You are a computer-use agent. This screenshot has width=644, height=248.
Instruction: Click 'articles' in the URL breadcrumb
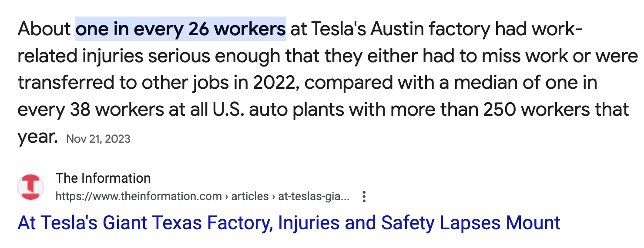pyautogui.click(x=250, y=197)
